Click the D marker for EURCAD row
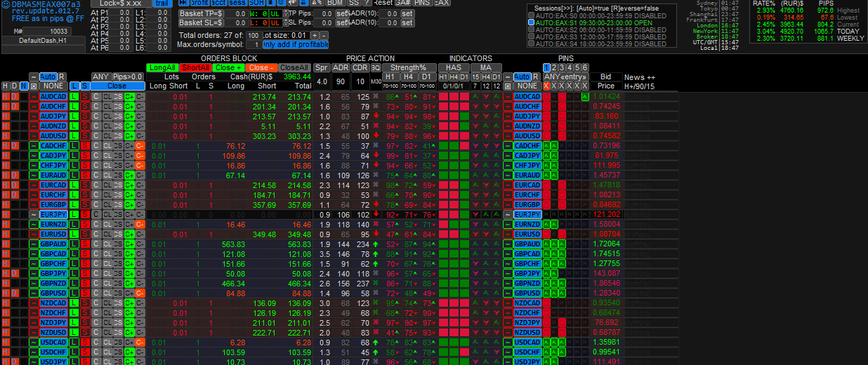 point(14,185)
